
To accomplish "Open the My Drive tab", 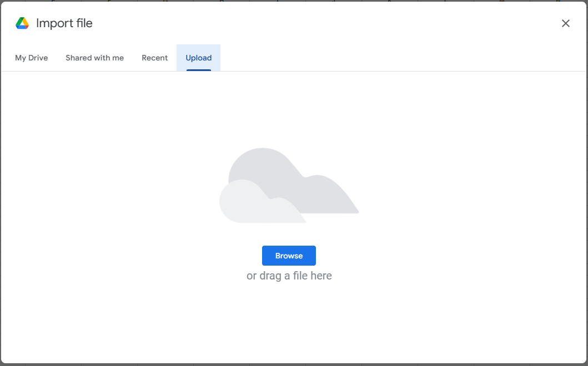I will click(x=32, y=58).
